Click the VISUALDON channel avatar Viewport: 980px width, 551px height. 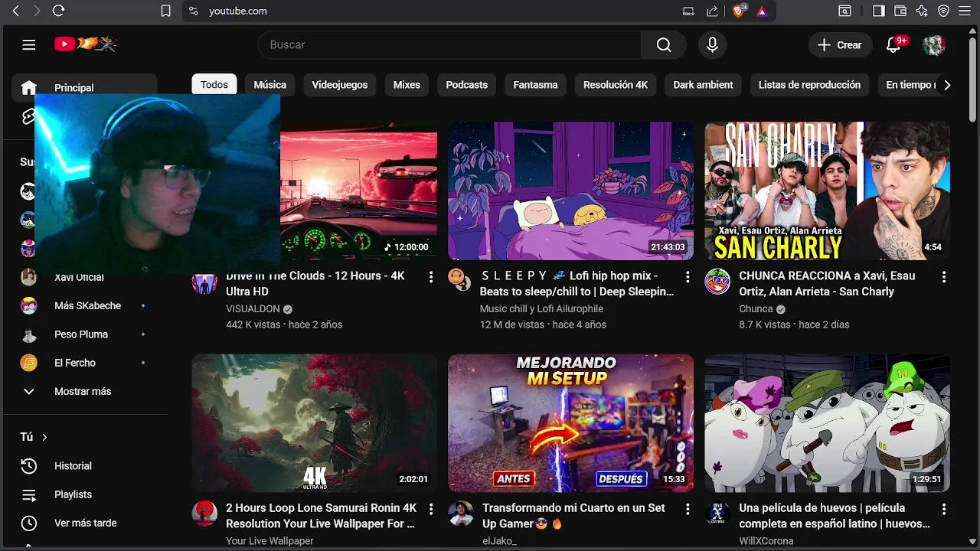pyautogui.click(x=204, y=282)
